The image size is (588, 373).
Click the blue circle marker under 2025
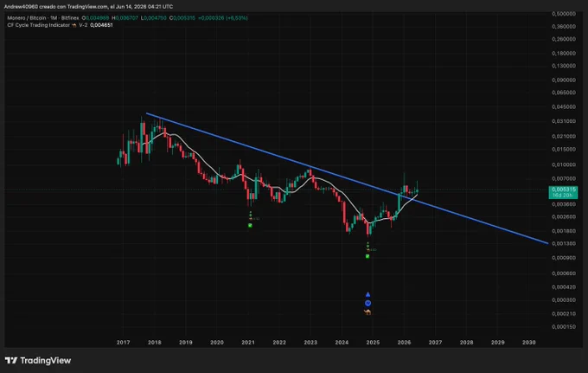point(367,303)
